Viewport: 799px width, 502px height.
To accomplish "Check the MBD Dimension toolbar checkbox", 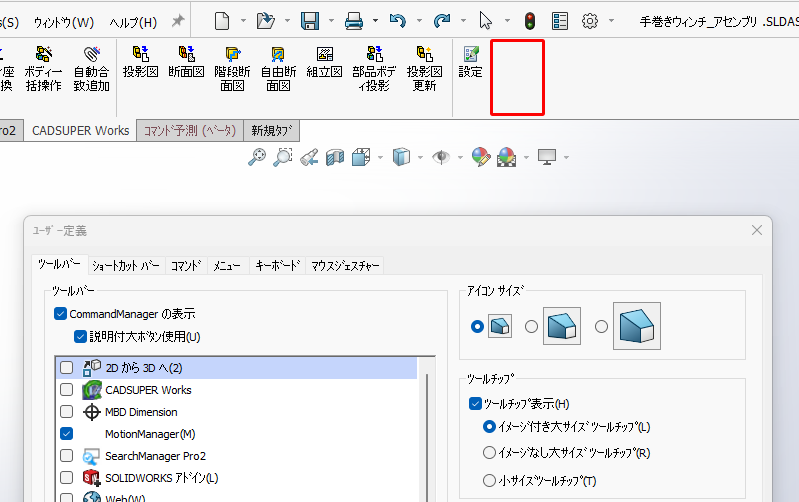I will (66, 411).
